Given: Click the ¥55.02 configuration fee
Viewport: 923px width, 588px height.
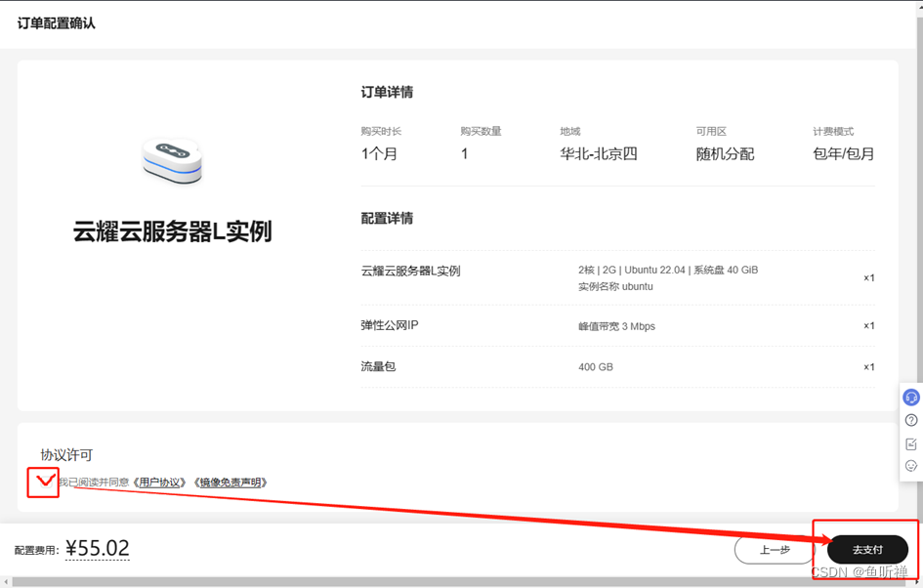Looking at the screenshot, I should tap(97, 549).
